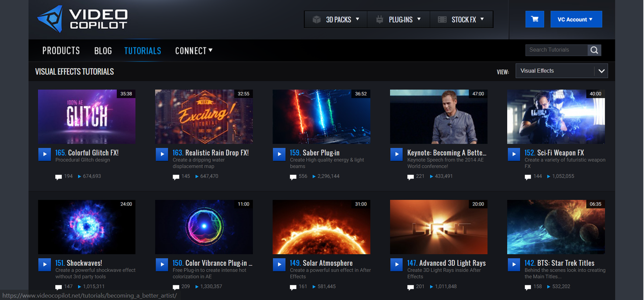Screen dimensions: 644x300
Task: Click comment icon under Sci-Fi Weapon FX
Action: [528, 177]
